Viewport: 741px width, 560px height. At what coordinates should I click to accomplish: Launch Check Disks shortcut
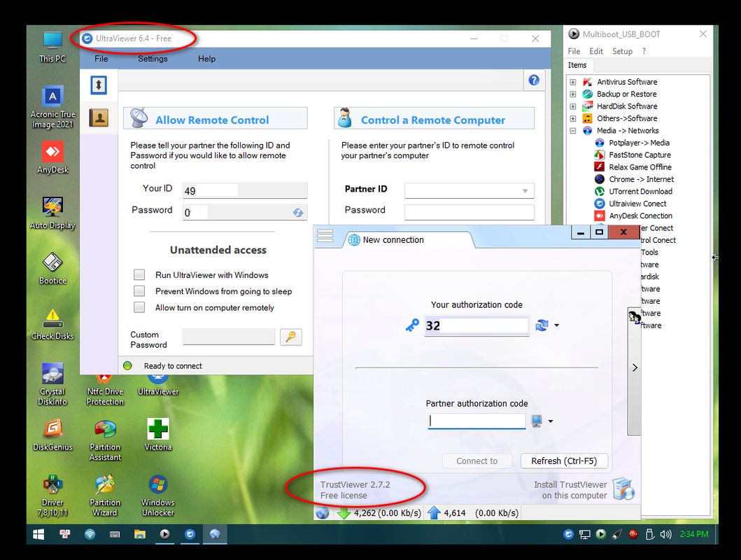point(52,324)
